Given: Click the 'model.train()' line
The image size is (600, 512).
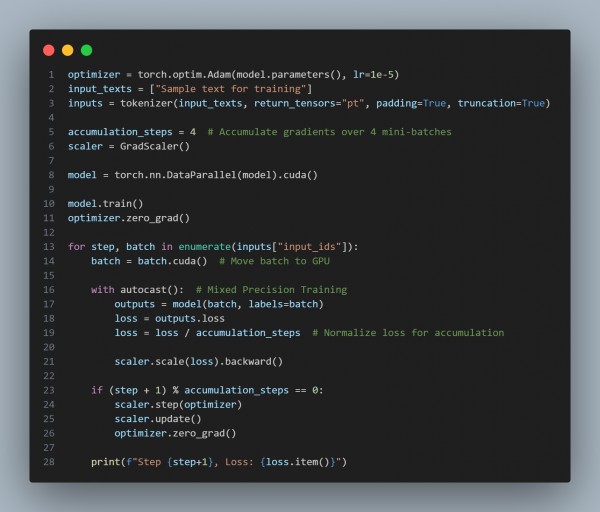Looking at the screenshot, I should coord(105,204).
